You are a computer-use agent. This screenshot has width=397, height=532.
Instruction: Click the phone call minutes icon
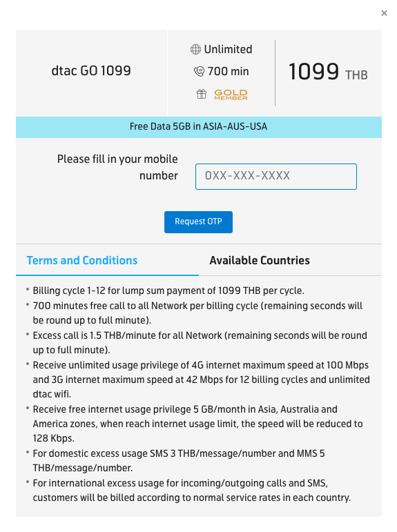tap(199, 72)
